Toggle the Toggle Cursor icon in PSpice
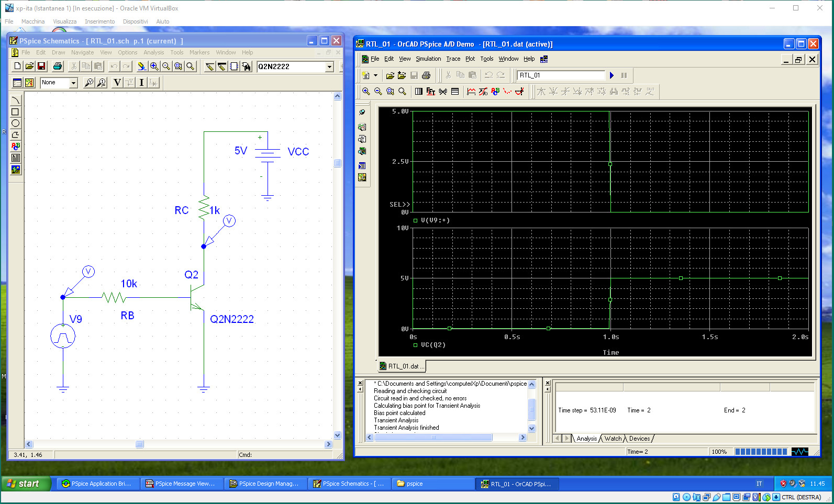834x504 pixels. [519, 92]
